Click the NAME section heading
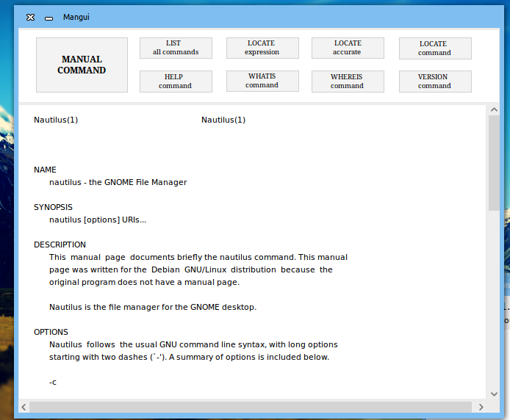This screenshot has height=420, width=510. coord(45,170)
